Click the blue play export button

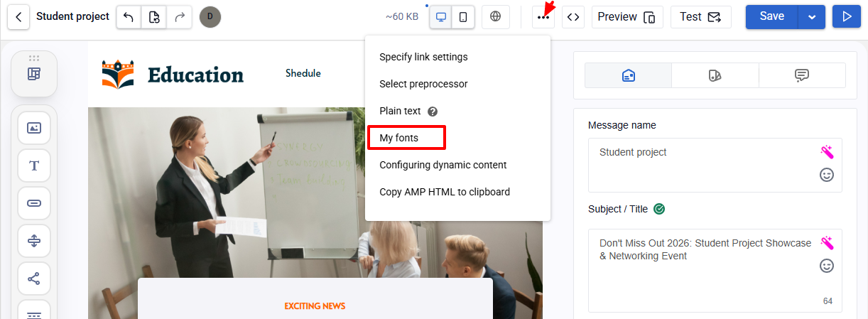847,17
